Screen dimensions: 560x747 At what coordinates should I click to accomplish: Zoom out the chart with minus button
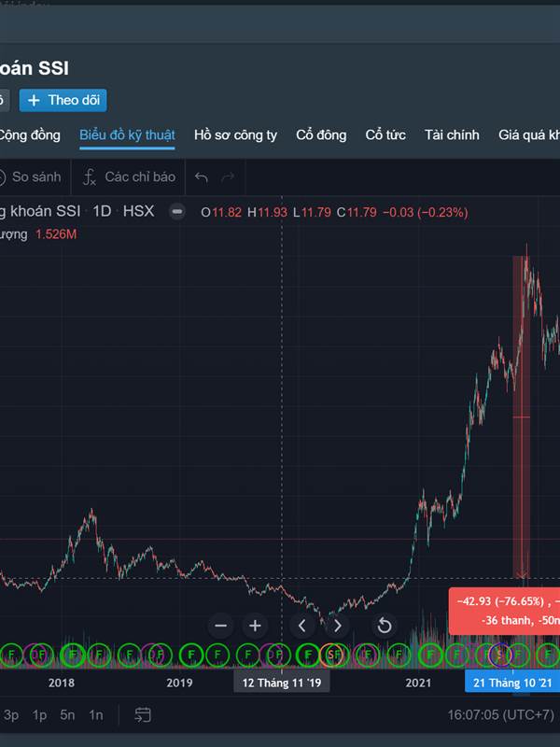pyautogui.click(x=220, y=626)
